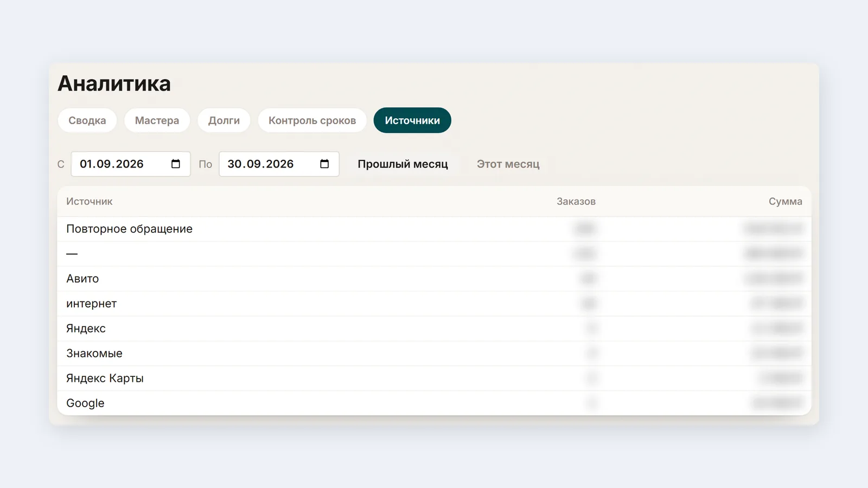Focus the start date field 01.09.2026

[x=131, y=164]
